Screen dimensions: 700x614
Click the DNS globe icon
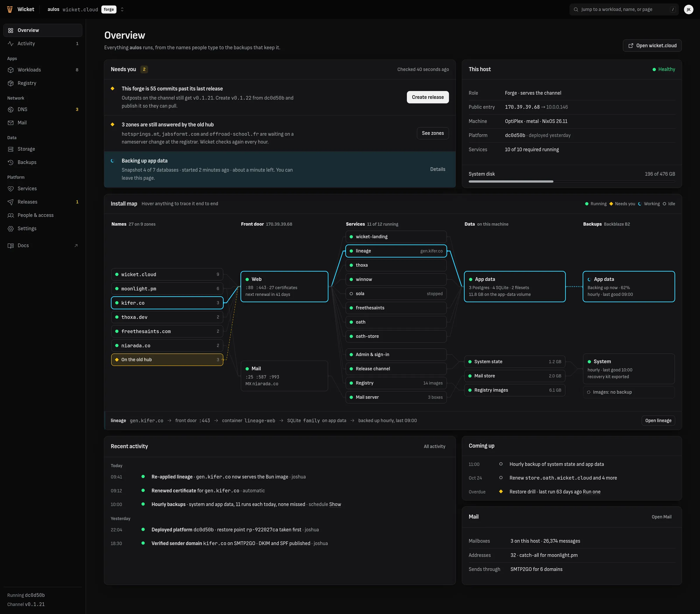pos(10,109)
